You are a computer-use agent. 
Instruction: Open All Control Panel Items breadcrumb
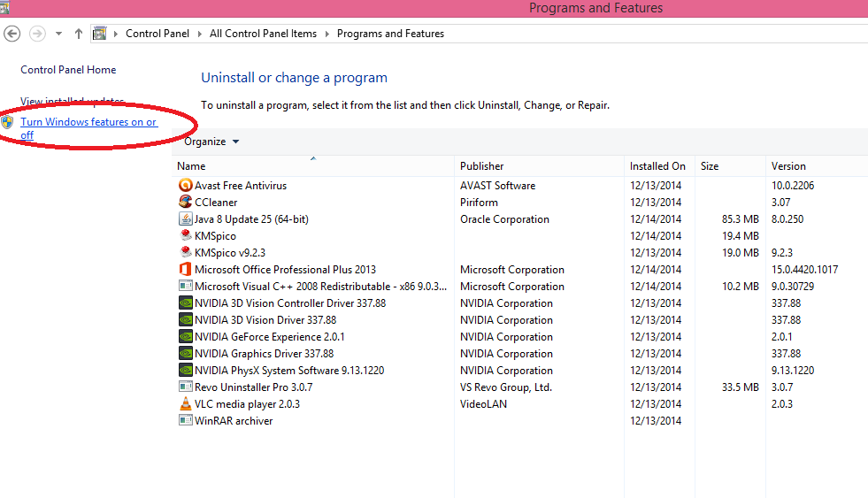coord(263,34)
